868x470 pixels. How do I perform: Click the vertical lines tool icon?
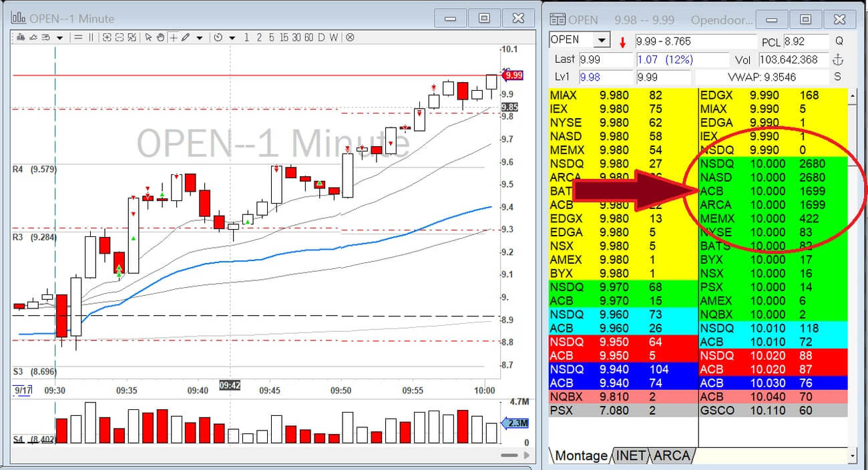click(91, 37)
